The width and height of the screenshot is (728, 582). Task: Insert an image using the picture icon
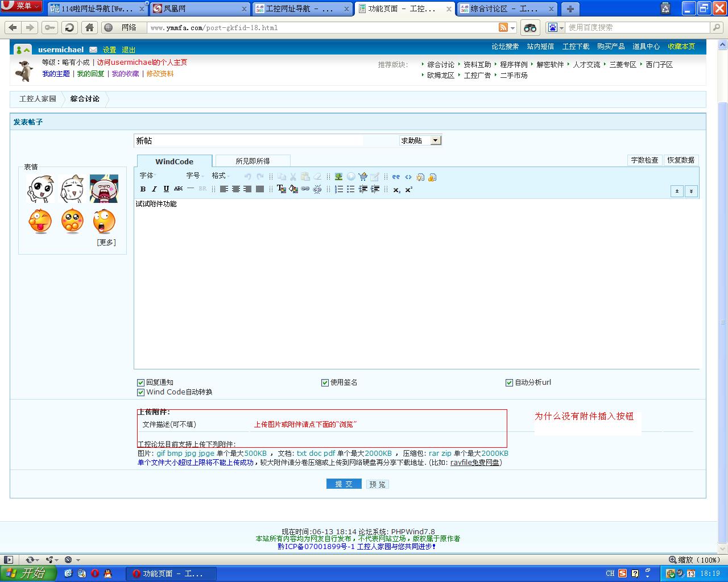339,177
